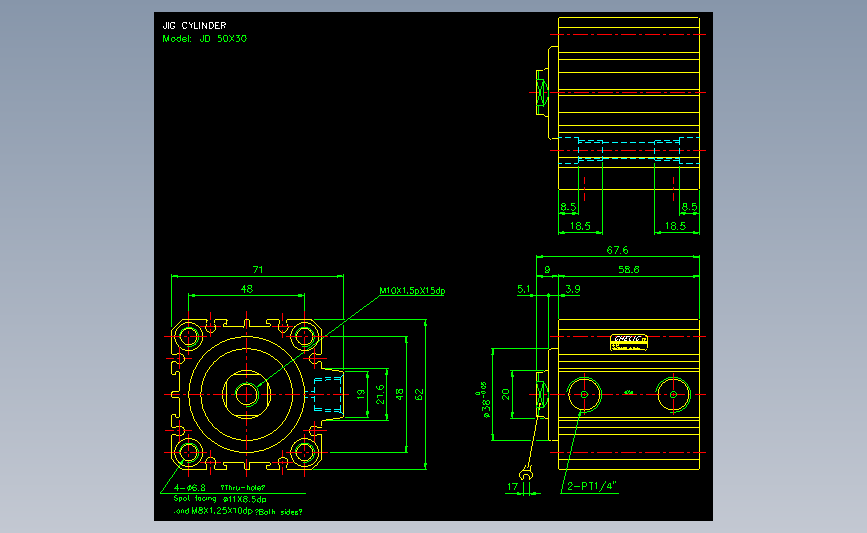Select the "2-PT1/4"" port callout
The height and width of the screenshot is (533, 867).
tap(592, 486)
